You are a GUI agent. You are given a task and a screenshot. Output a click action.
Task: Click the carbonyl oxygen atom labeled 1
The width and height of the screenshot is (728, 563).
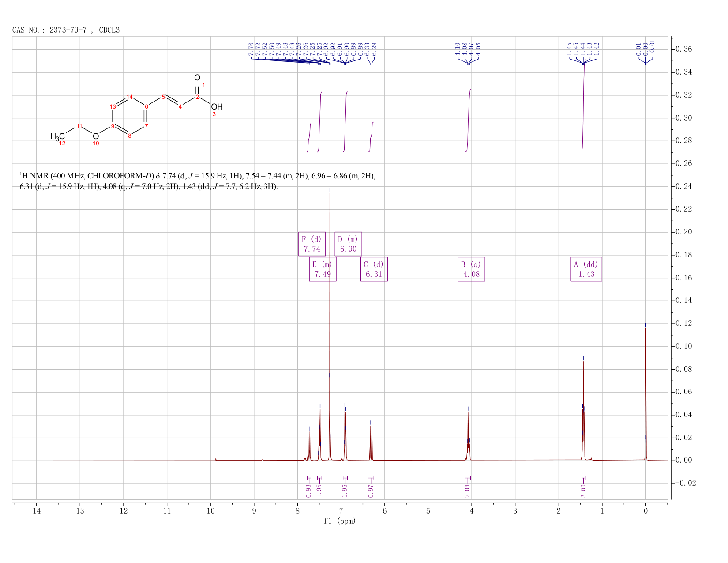197,78
